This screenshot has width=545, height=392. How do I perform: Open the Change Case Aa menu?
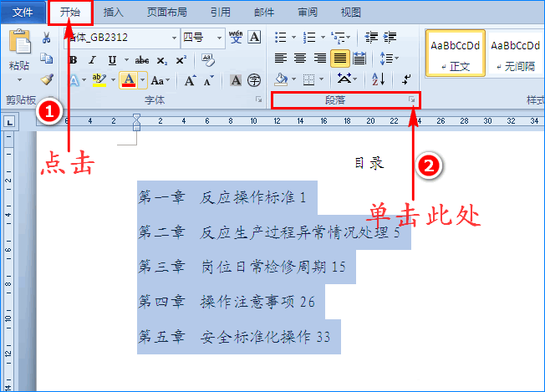click(160, 80)
